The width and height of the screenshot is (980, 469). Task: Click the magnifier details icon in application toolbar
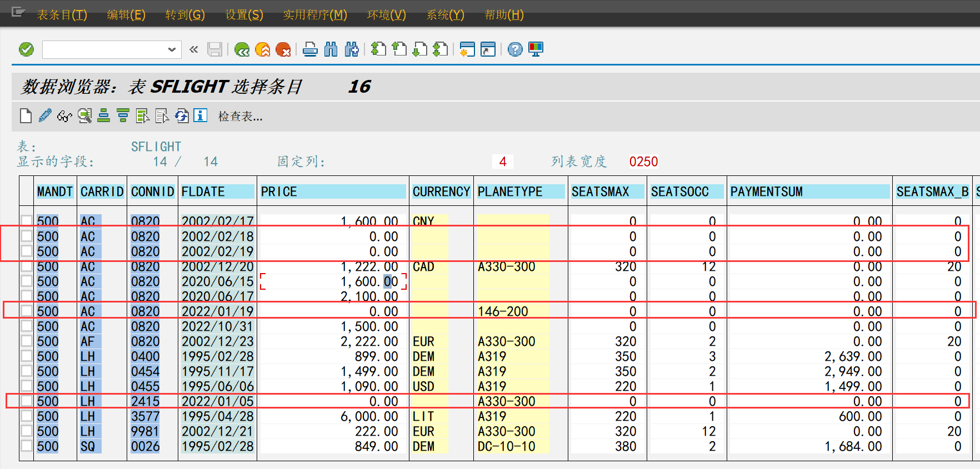[x=84, y=115]
